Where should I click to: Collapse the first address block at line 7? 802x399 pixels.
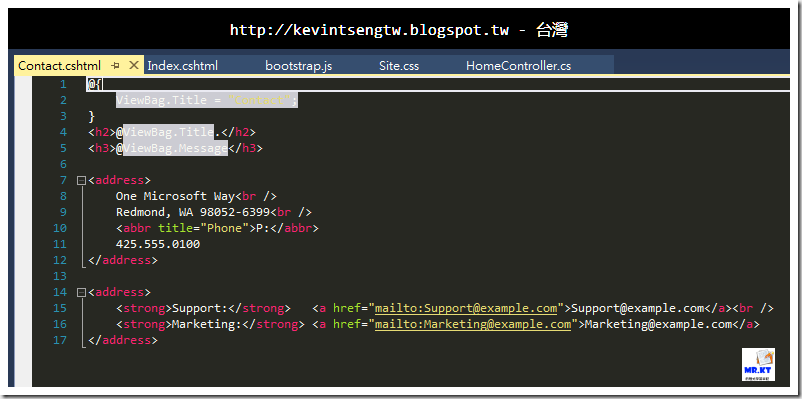tap(81, 180)
